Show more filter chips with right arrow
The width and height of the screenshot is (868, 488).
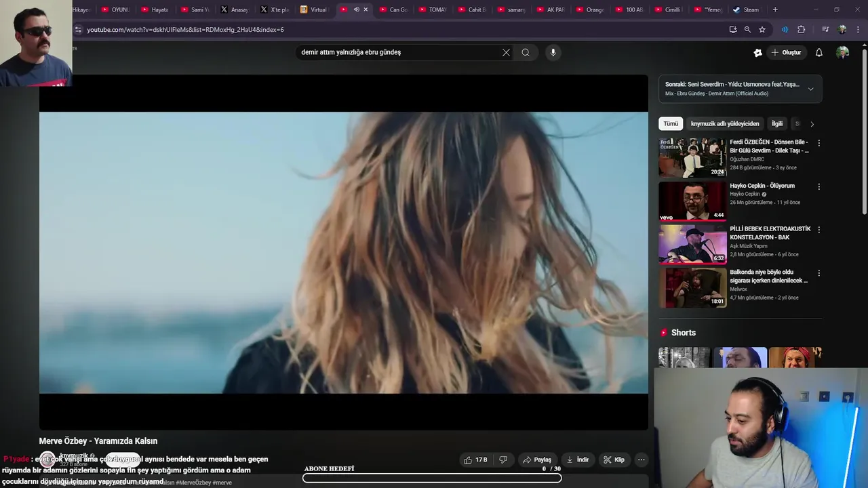point(812,123)
